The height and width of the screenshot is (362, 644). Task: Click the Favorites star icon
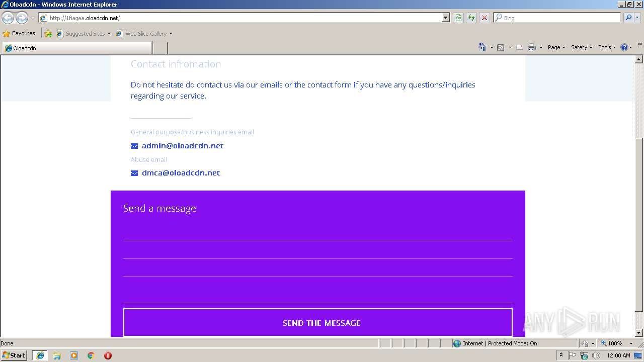pyautogui.click(x=6, y=34)
